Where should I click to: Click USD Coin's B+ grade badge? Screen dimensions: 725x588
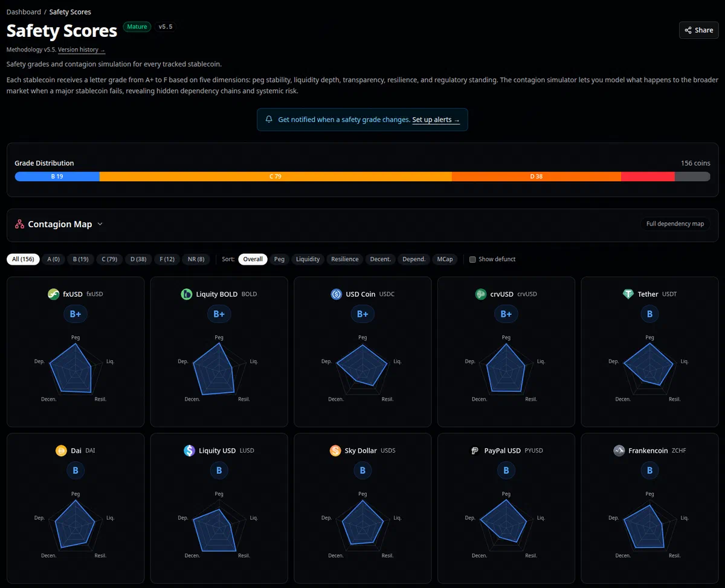(362, 314)
